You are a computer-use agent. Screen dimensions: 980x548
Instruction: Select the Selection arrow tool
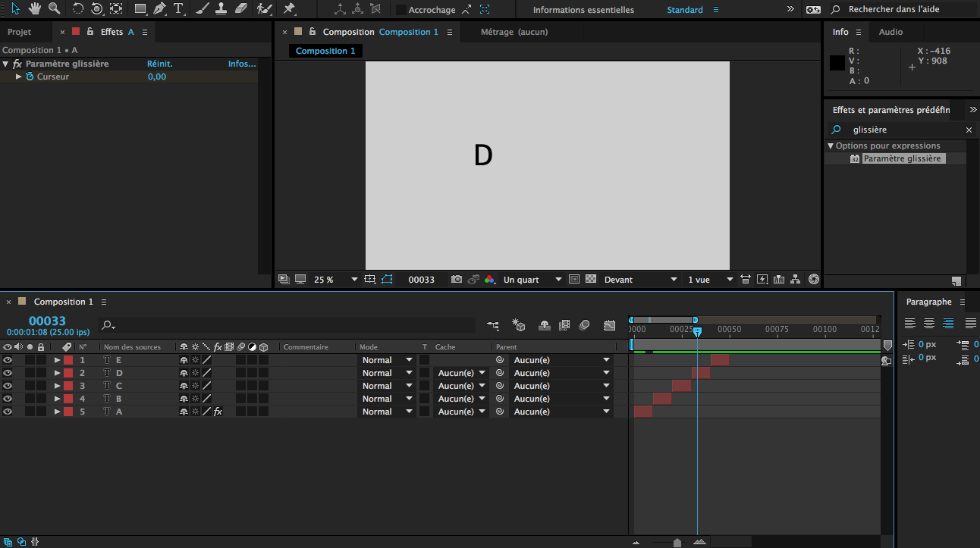click(15, 9)
